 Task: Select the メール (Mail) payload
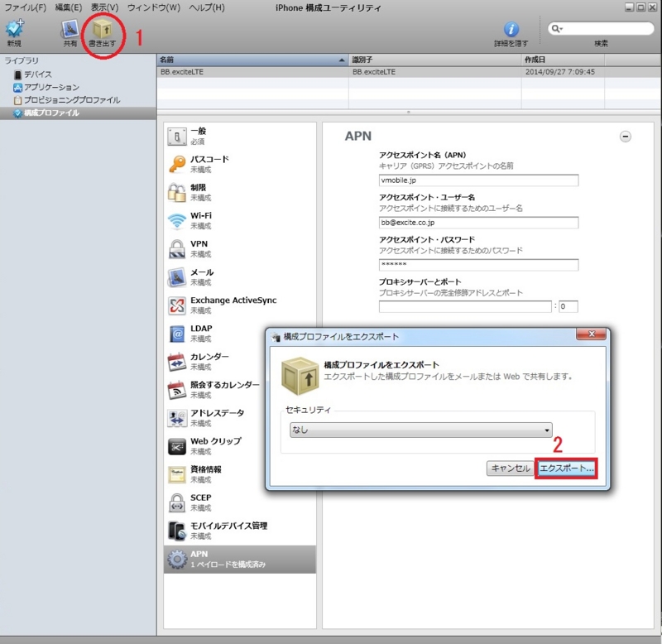pyautogui.click(x=239, y=277)
